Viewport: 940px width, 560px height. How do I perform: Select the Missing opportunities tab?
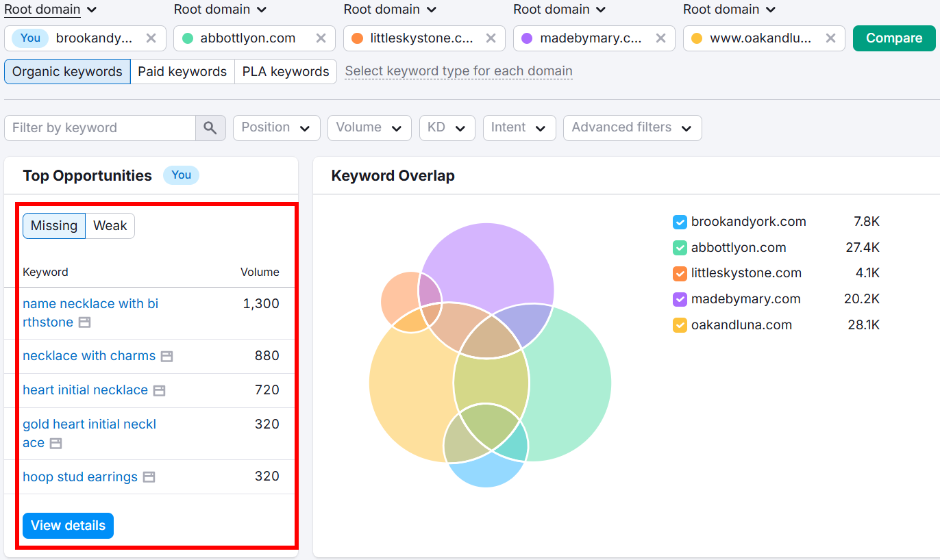click(x=54, y=226)
